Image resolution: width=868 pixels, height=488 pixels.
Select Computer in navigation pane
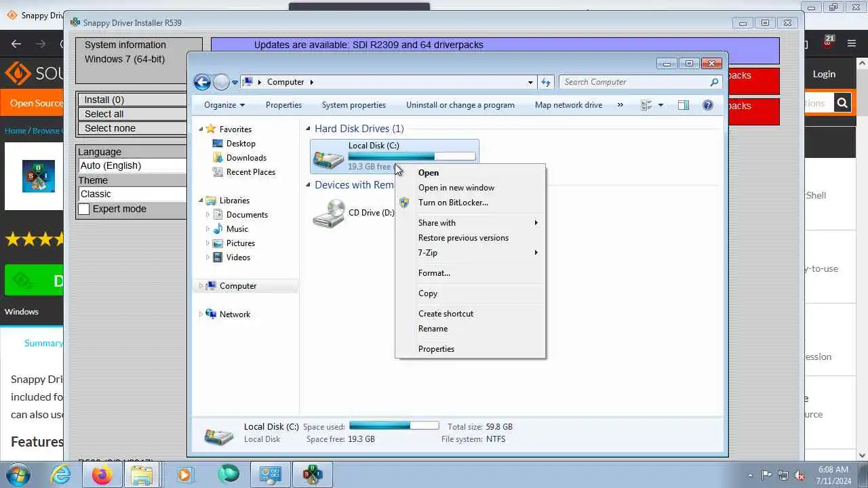238,286
